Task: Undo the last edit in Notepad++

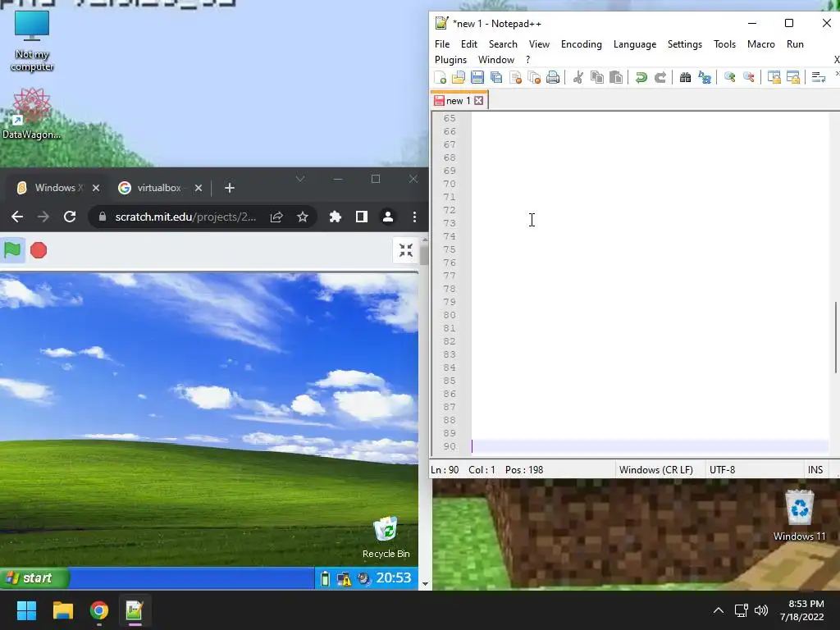Action: pyautogui.click(x=641, y=77)
